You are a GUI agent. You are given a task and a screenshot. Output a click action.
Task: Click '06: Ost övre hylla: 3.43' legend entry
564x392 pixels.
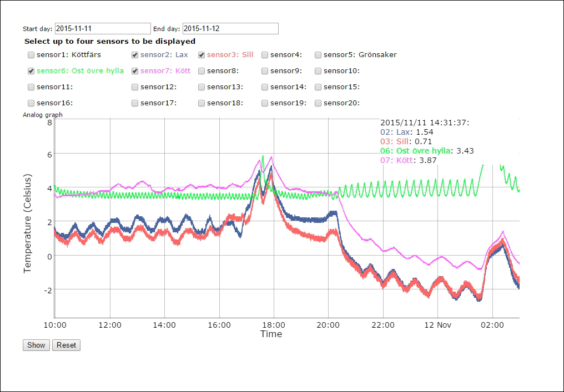click(x=427, y=151)
